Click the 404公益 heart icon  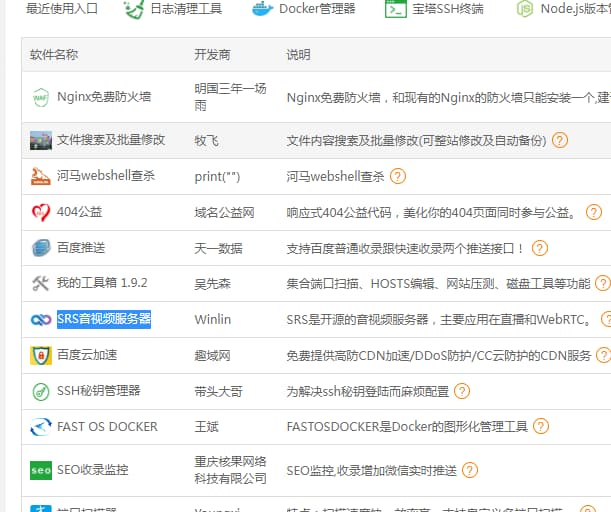pyautogui.click(x=40, y=212)
